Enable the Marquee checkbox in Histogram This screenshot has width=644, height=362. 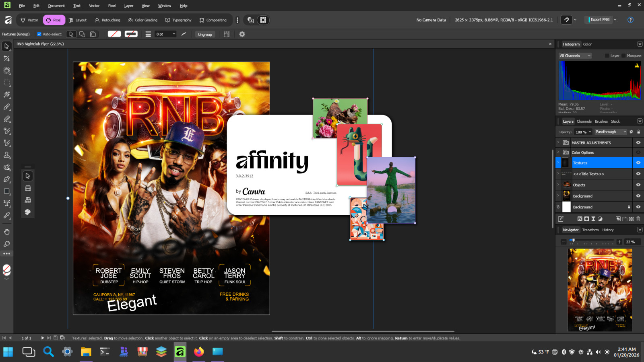[x=623, y=56]
